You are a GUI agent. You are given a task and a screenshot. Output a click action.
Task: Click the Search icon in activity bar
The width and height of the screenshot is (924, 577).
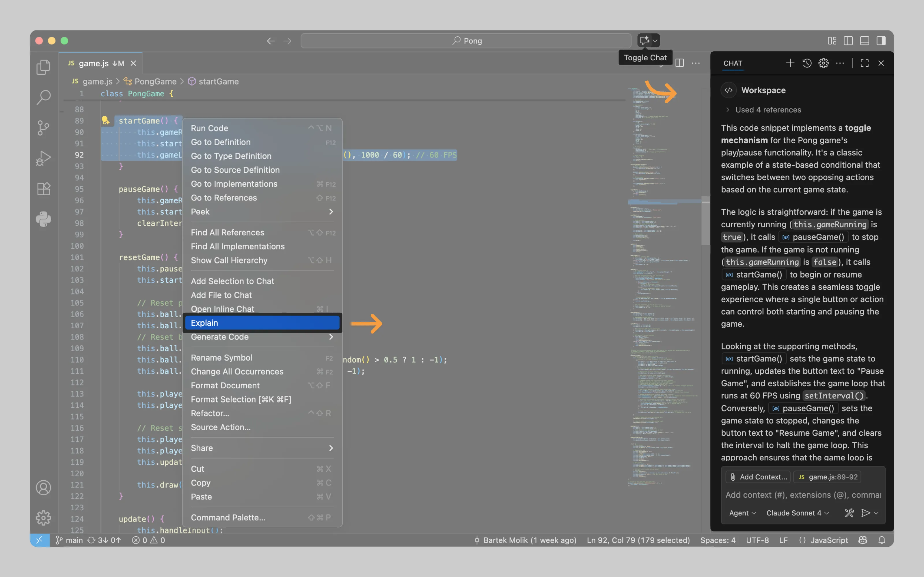point(43,97)
